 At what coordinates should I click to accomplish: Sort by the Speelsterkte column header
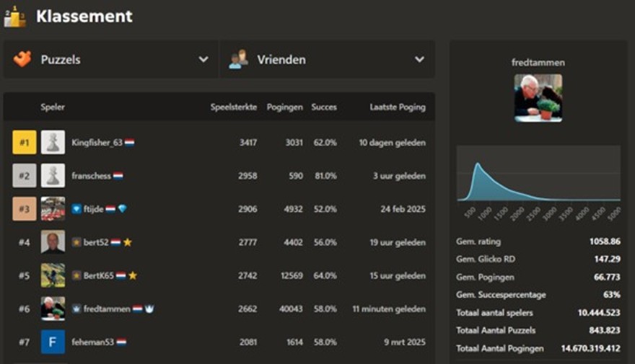[x=233, y=107]
